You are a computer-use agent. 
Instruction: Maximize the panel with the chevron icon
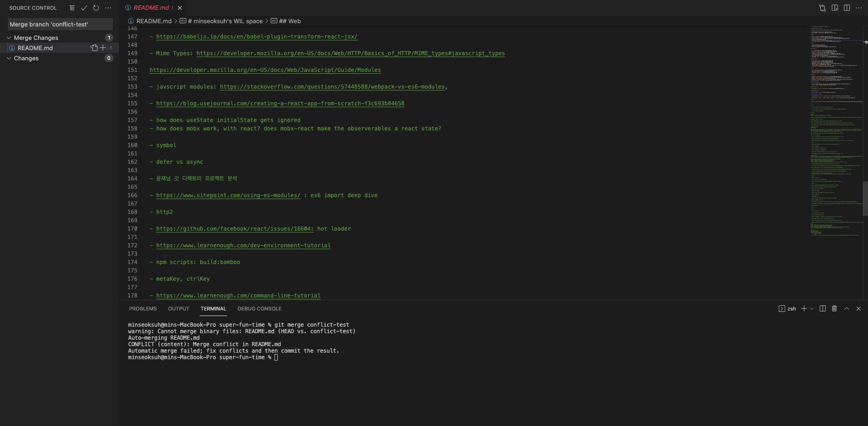(x=847, y=309)
